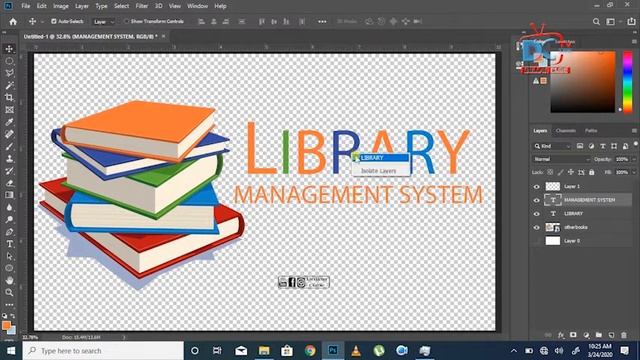Open the Auto-Select Layer dropdown

(x=104, y=22)
